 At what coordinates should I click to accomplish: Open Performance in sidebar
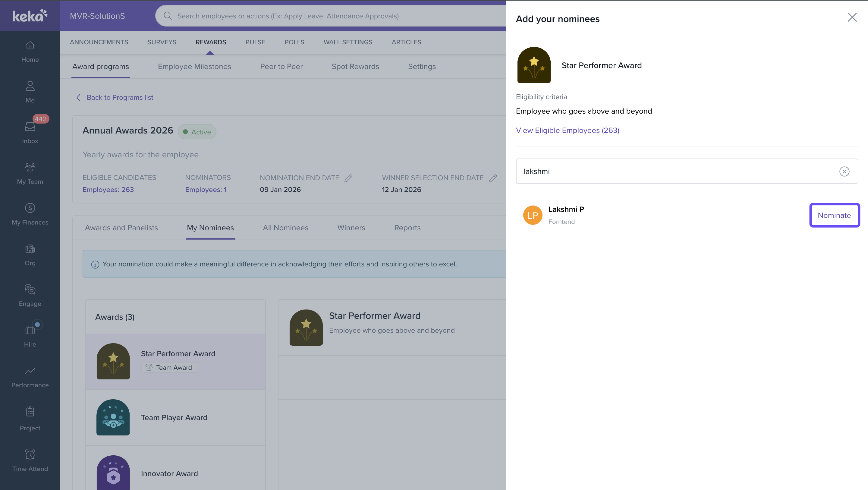pyautogui.click(x=30, y=377)
